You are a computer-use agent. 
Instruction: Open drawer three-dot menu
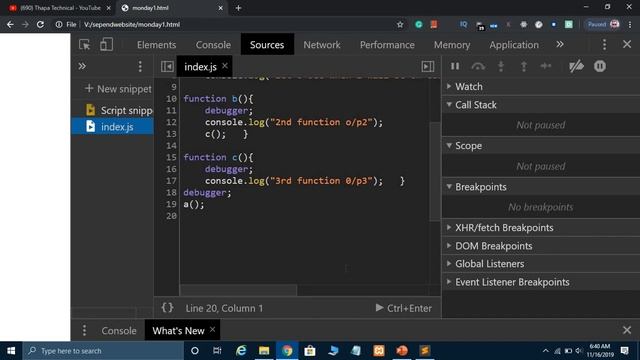tap(84, 330)
